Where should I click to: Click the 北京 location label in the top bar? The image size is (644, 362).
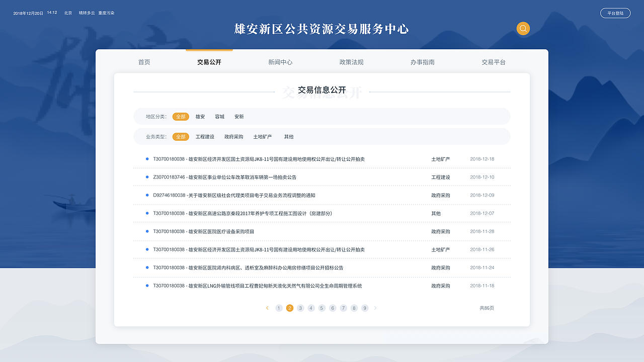point(68,13)
